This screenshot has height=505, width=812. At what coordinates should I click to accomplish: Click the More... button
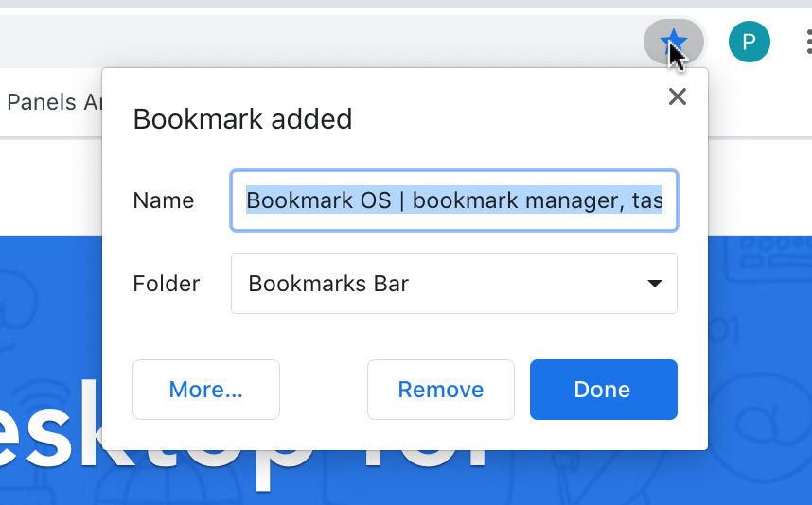point(206,390)
